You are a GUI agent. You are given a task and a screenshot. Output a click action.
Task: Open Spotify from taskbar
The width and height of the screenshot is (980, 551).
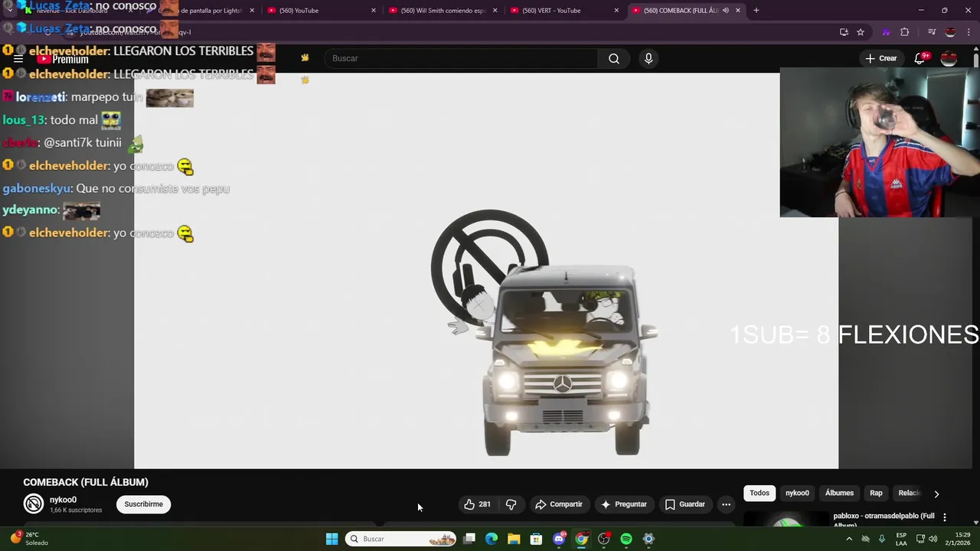tap(626, 539)
